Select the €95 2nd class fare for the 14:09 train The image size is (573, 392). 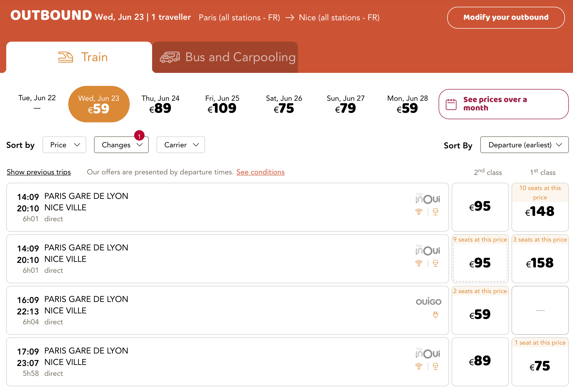point(480,206)
